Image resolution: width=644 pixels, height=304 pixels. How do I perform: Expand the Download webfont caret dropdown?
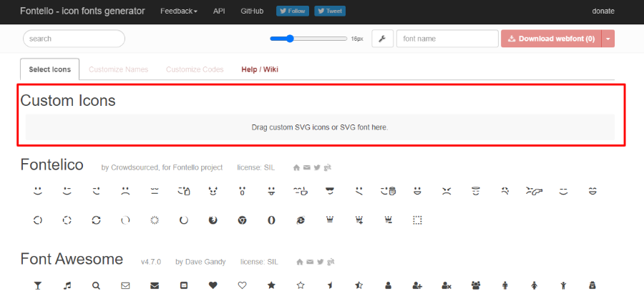click(x=608, y=39)
